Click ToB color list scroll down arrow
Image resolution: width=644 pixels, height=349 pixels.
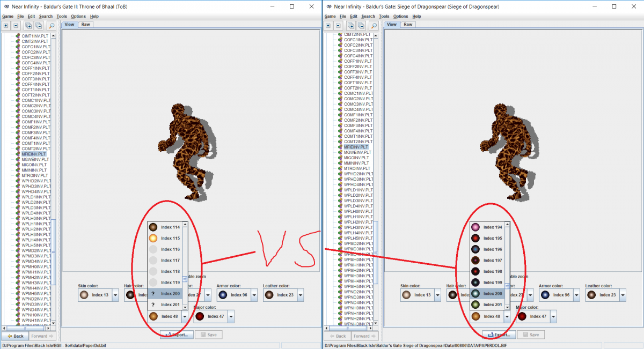point(185,307)
